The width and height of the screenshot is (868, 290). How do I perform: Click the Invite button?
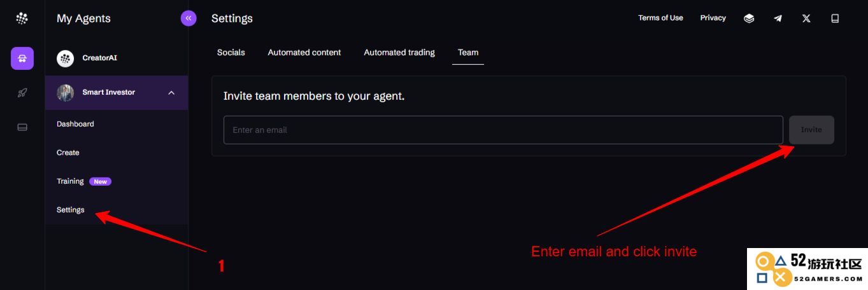[811, 130]
